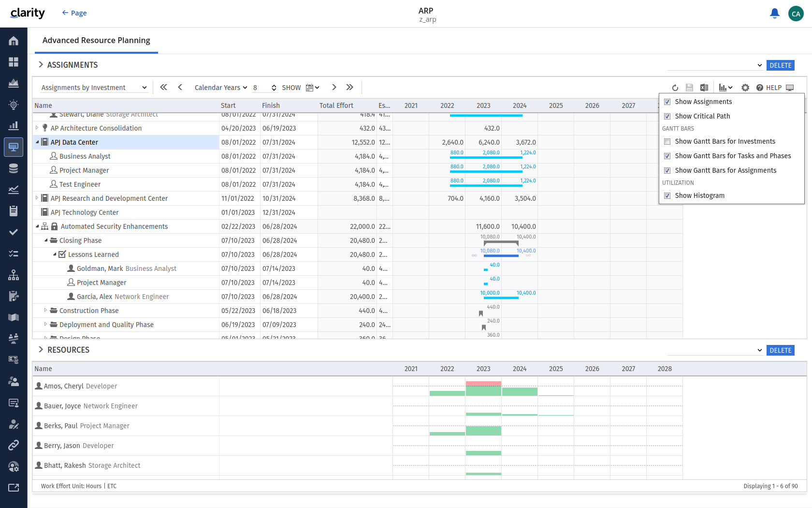
Task: Toggle Show Assignments checkbox
Action: coord(667,102)
